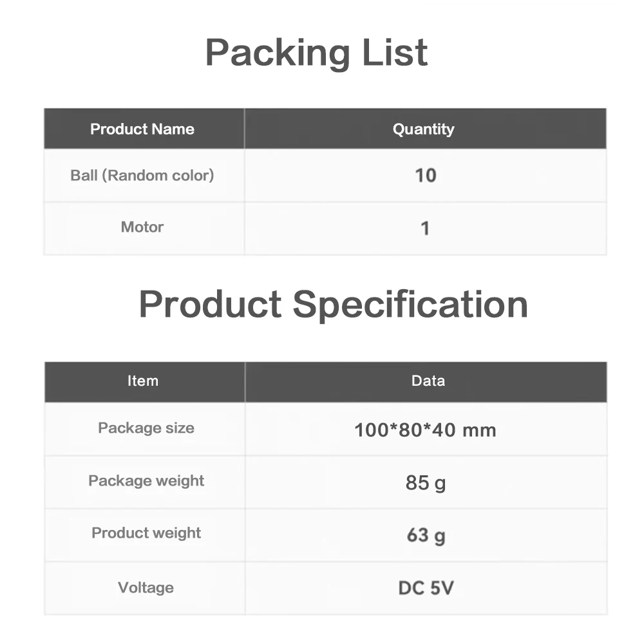
Task: Select the 'Voltage' label cell
Action: [146, 587]
